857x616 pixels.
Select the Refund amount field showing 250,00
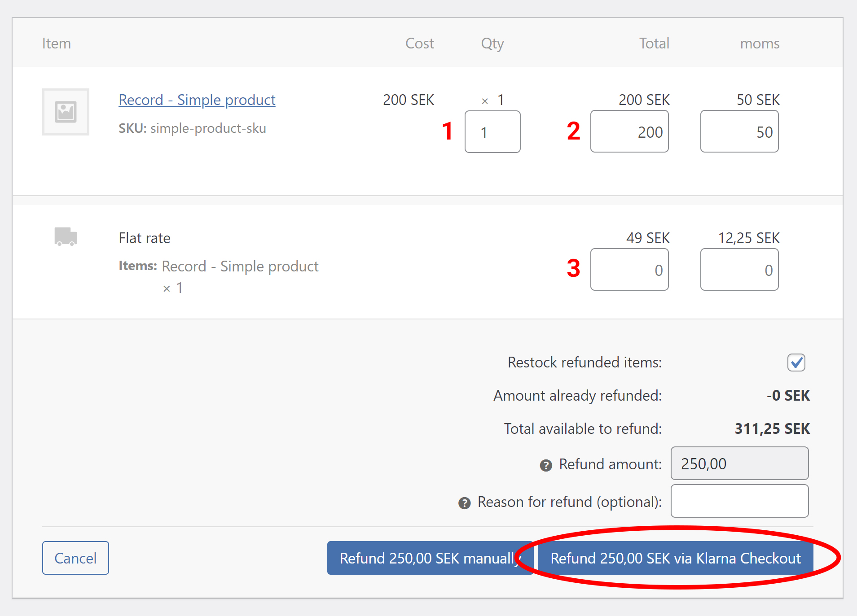[739, 463]
